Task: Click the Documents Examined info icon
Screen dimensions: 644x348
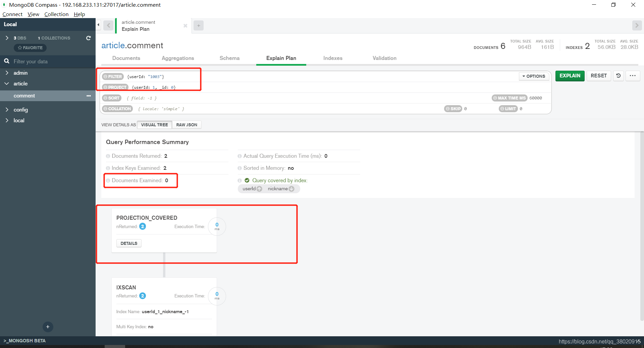Action: click(108, 181)
